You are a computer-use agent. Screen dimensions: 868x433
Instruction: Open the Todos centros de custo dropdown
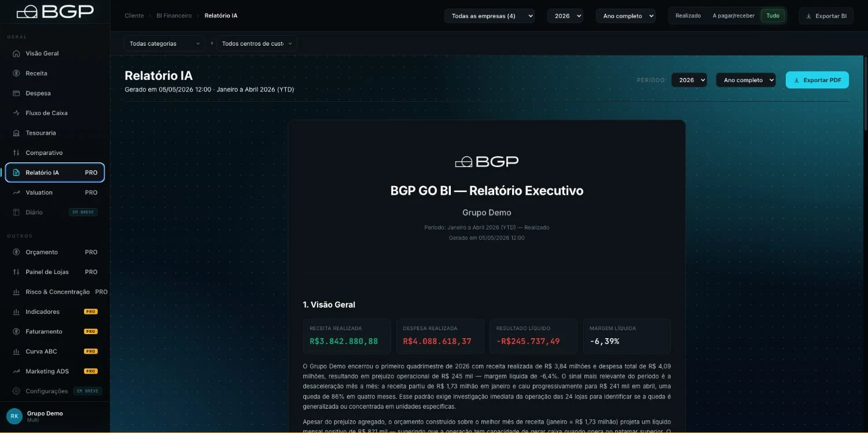(x=257, y=43)
